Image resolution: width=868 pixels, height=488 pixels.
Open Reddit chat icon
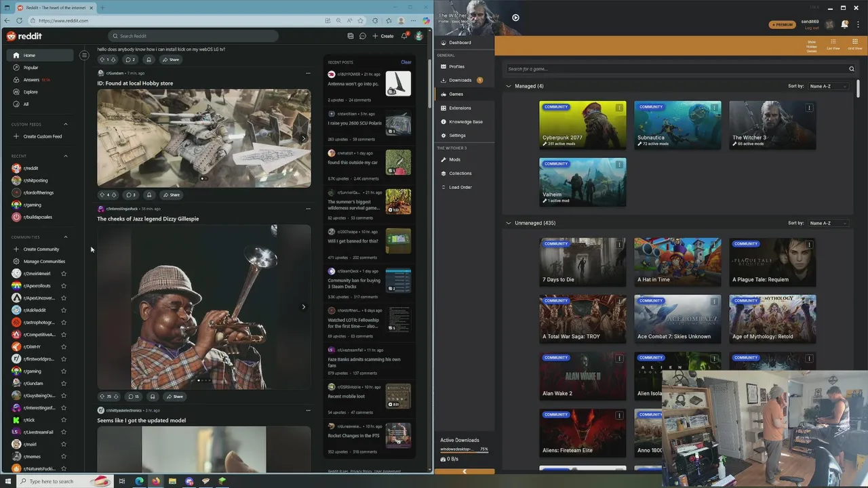tap(363, 36)
